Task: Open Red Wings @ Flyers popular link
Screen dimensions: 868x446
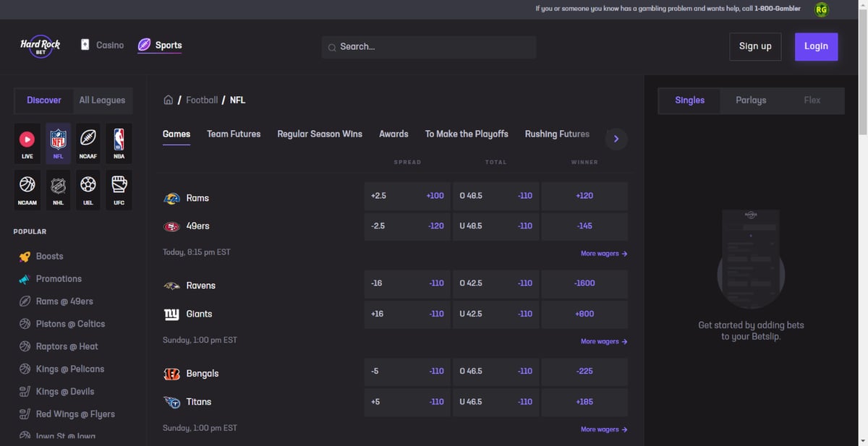Action: [75, 414]
